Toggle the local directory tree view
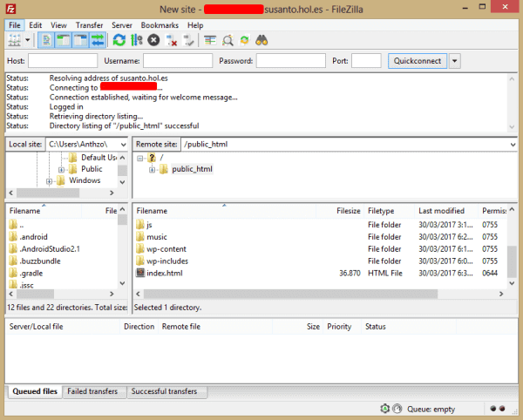The height and width of the screenshot is (420, 523). tap(64, 40)
